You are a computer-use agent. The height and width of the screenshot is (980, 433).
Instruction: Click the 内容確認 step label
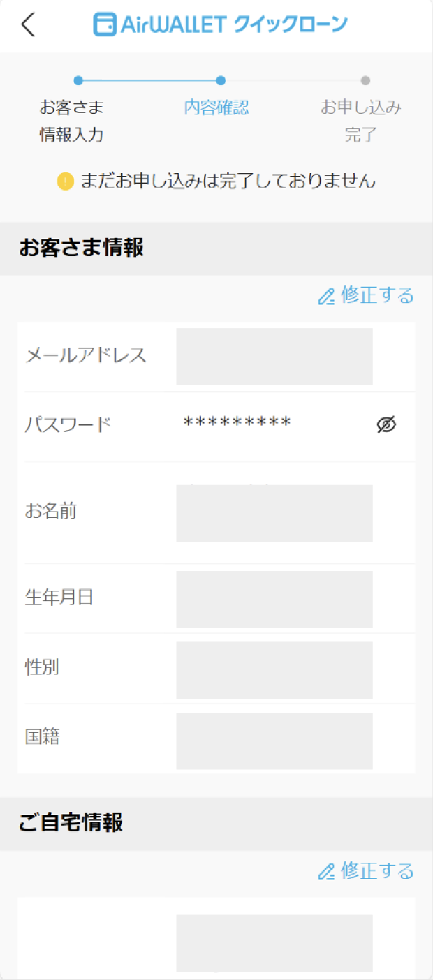point(216,107)
